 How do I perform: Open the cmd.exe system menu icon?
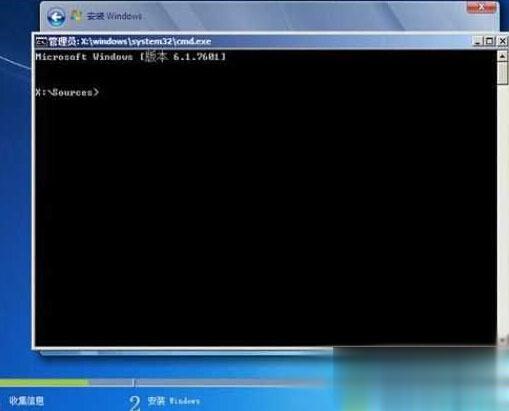(41, 42)
